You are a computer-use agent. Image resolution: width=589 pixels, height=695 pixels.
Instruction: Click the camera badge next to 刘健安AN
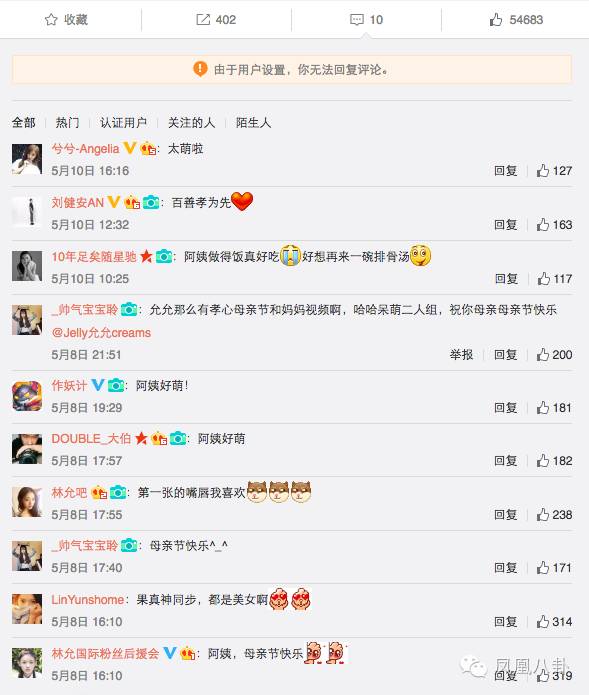coord(151,203)
